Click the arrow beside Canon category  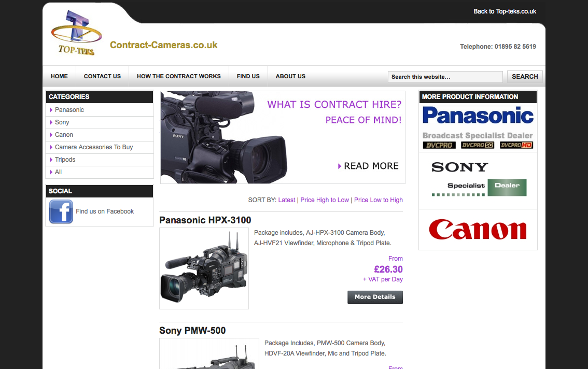coord(51,135)
